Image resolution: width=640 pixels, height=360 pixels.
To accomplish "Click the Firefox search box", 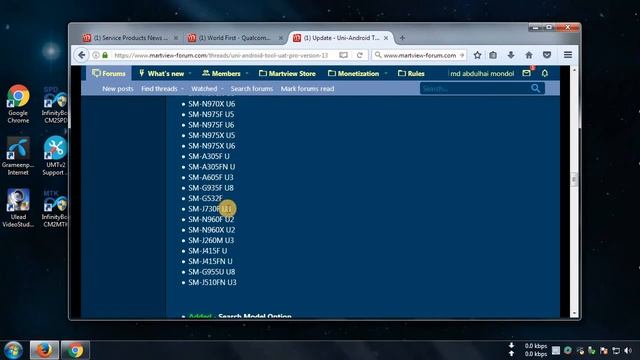I will pyautogui.click(x=420, y=55).
